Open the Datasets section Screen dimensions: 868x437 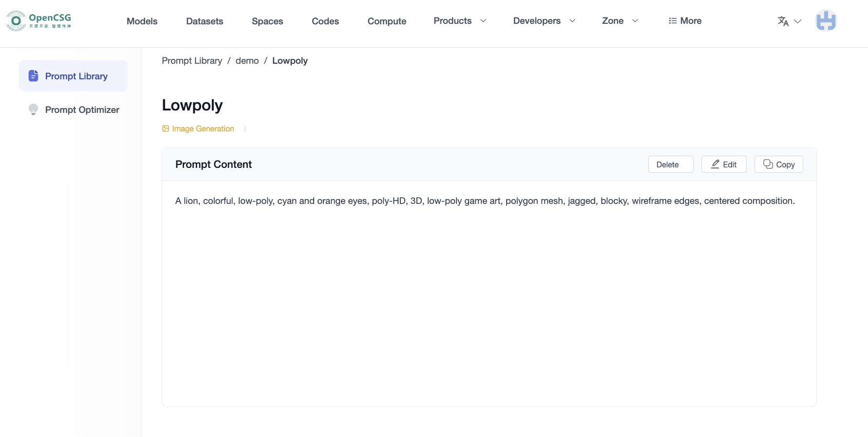pyautogui.click(x=205, y=21)
